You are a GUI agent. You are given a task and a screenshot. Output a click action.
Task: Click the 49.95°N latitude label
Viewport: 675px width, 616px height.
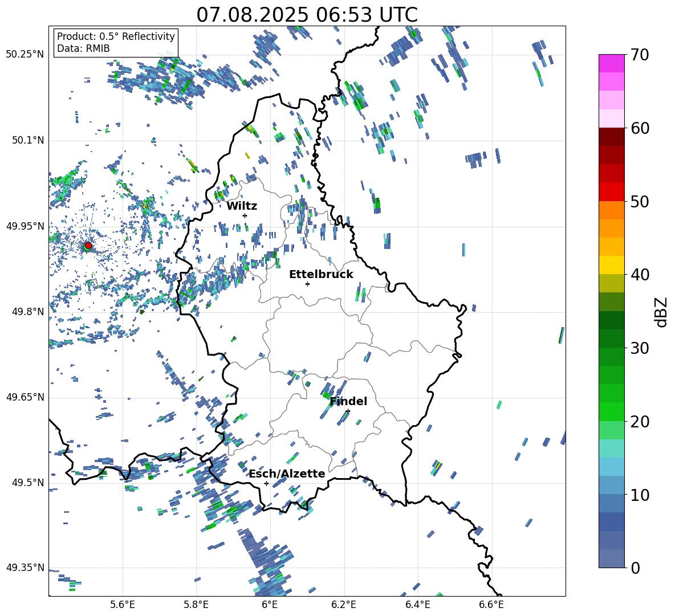tap(25, 226)
